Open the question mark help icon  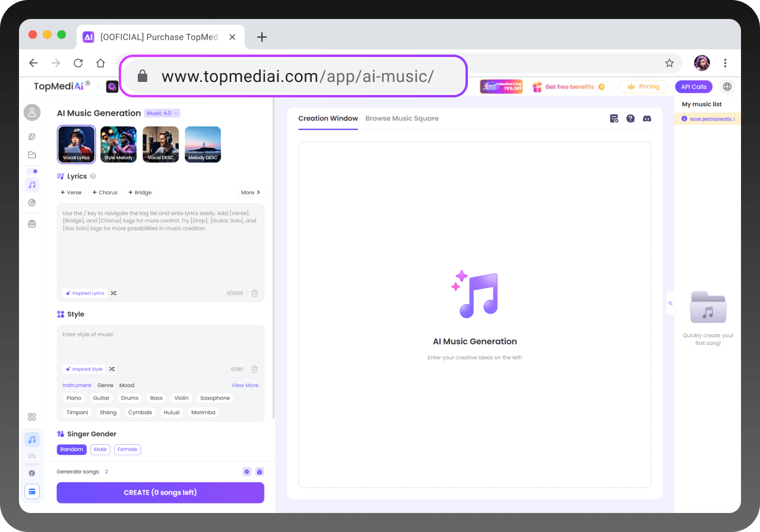pos(631,119)
